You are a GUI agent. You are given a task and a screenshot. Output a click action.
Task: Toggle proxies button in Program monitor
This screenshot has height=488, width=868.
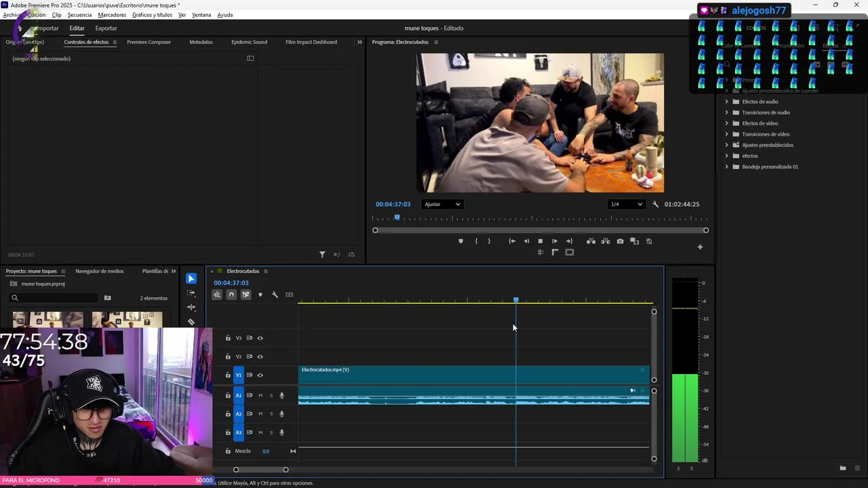click(649, 241)
